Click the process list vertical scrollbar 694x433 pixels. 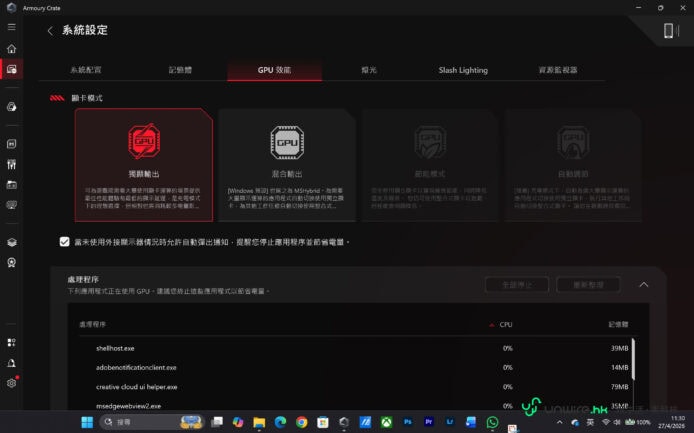[x=633, y=359]
